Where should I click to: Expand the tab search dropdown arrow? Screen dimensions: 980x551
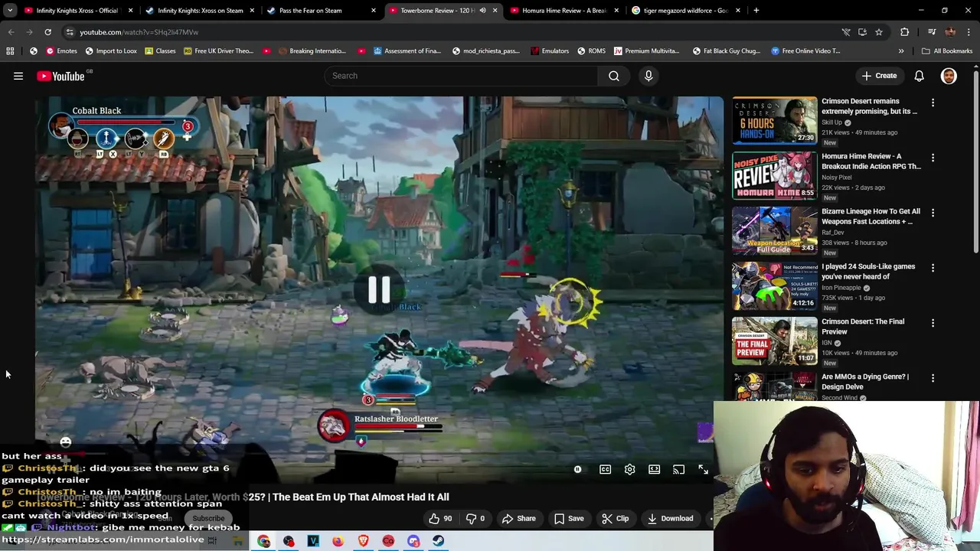[10, 11]
